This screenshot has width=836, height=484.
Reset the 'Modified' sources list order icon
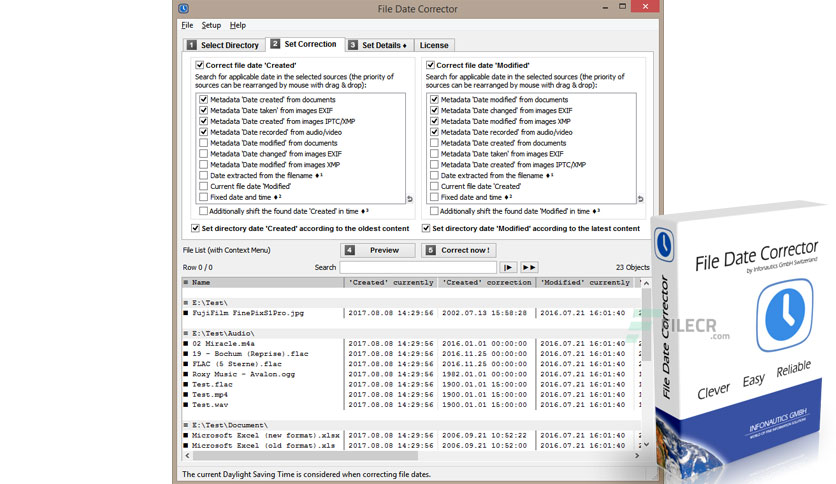[x=640, y=199]
